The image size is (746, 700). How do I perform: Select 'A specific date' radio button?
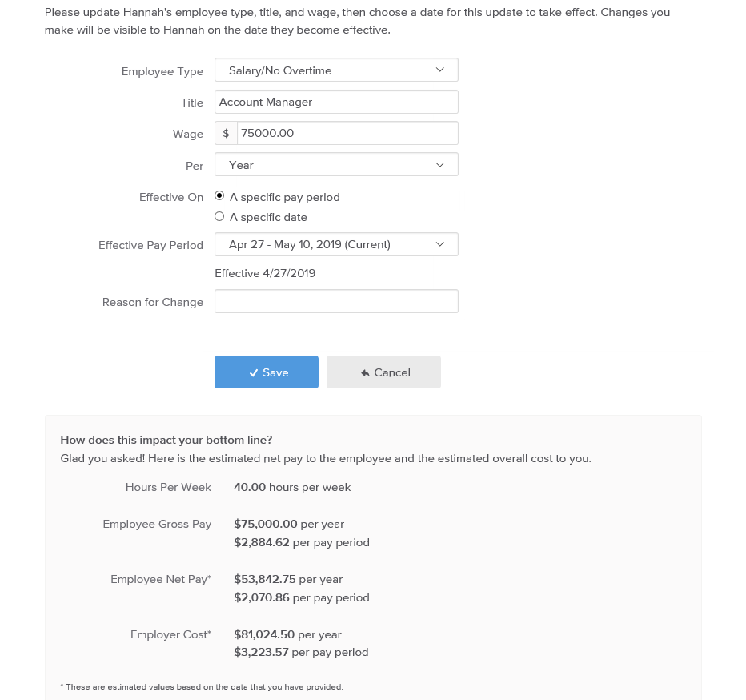(x=219, y=217)
